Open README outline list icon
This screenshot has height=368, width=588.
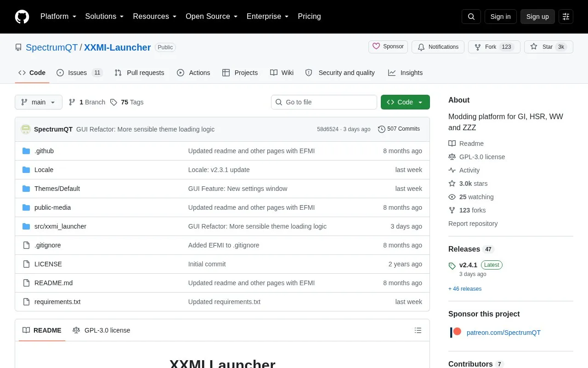(418, 330)
